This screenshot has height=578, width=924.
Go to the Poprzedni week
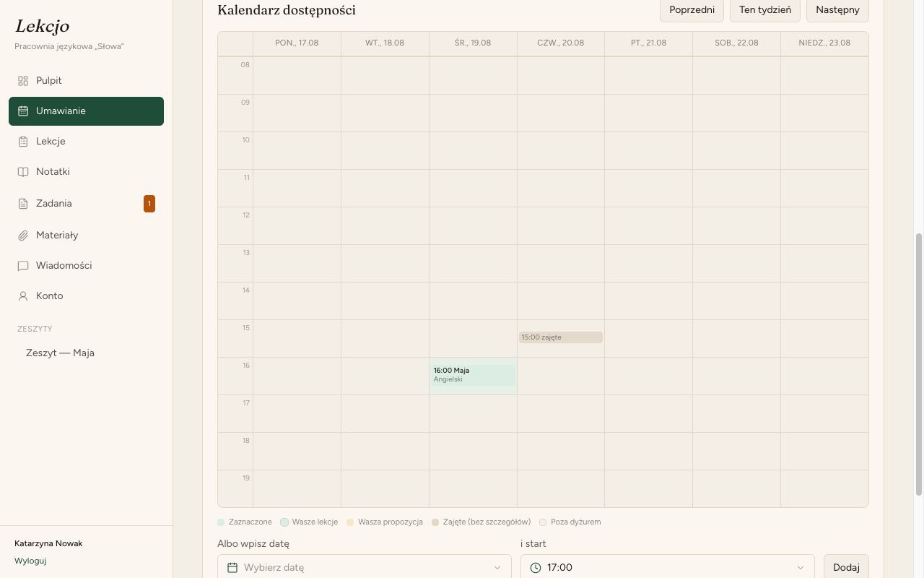[692, 10]
